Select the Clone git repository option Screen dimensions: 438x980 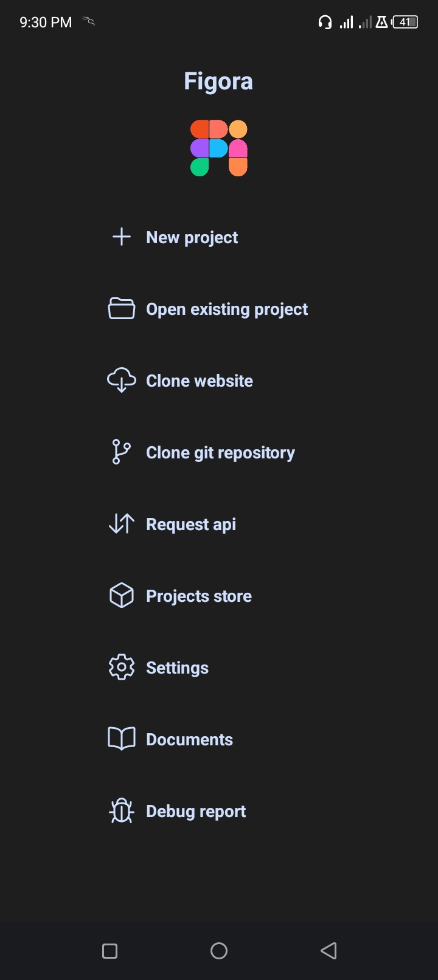click(x=220, y=452)
